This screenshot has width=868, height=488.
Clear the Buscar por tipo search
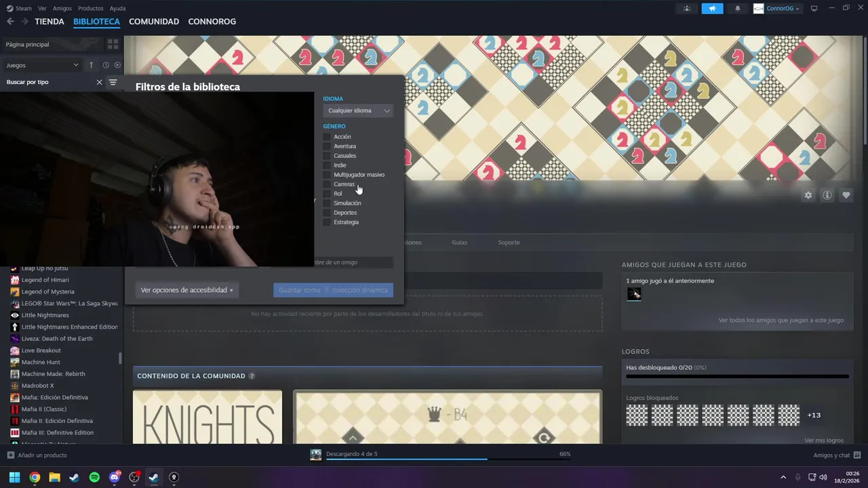99,82
